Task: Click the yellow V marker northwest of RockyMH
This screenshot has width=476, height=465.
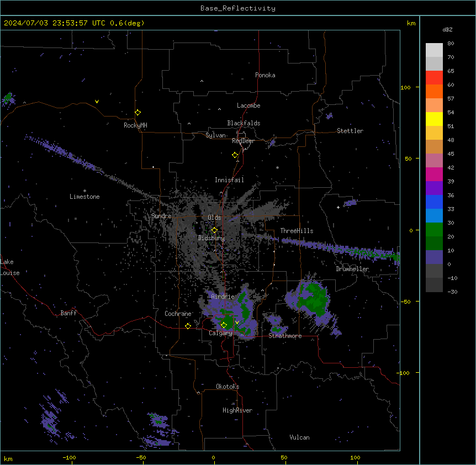Action: coord(97,102)
